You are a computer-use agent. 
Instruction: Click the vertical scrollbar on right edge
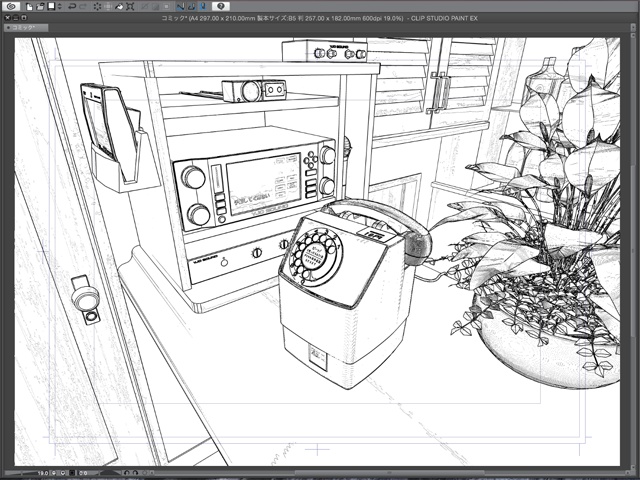[x=633, y=253]
